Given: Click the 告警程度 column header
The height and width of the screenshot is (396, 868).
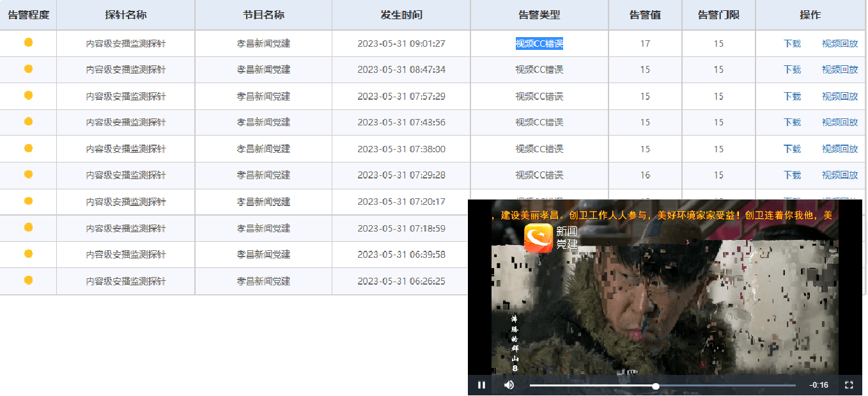Looking at the screenshot, I should [28, 15].
